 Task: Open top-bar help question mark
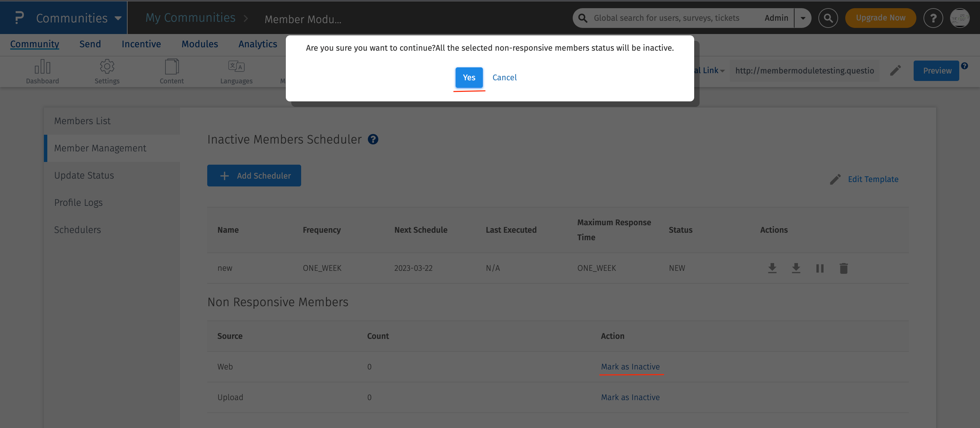pyautogui.click(x=933, y=17)
